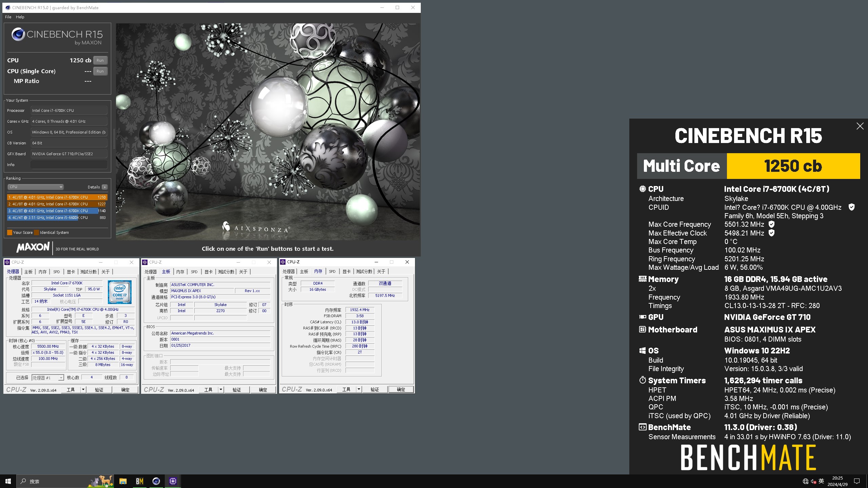Select ranking entry scoring 1140
Screen dimensions: 868x488
57,211
